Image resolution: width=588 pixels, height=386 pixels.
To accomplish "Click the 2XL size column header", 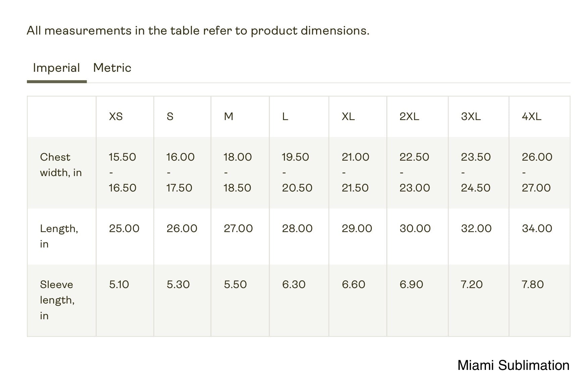I will 409,116.
